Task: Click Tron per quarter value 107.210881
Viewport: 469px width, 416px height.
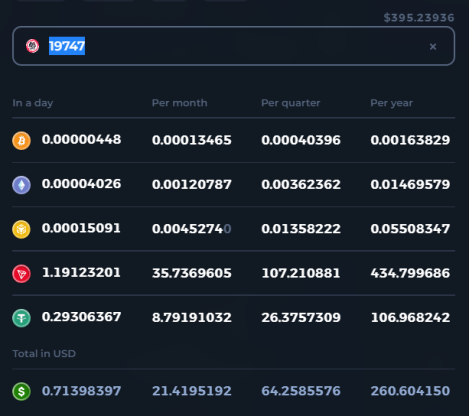Action: coord(301,273)
